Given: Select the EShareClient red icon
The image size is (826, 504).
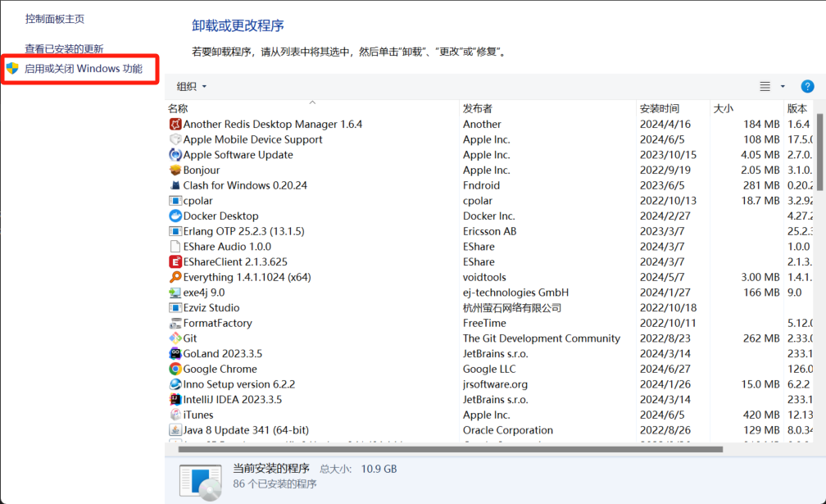Looking at the screenshot, I should pyautogui.click(x=175, y=262).
